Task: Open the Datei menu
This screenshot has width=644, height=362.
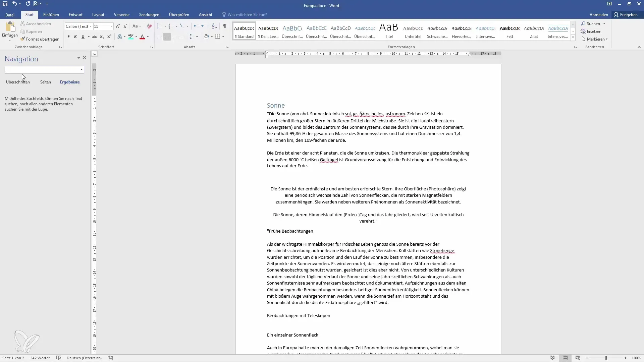Action: coord(10,15)
